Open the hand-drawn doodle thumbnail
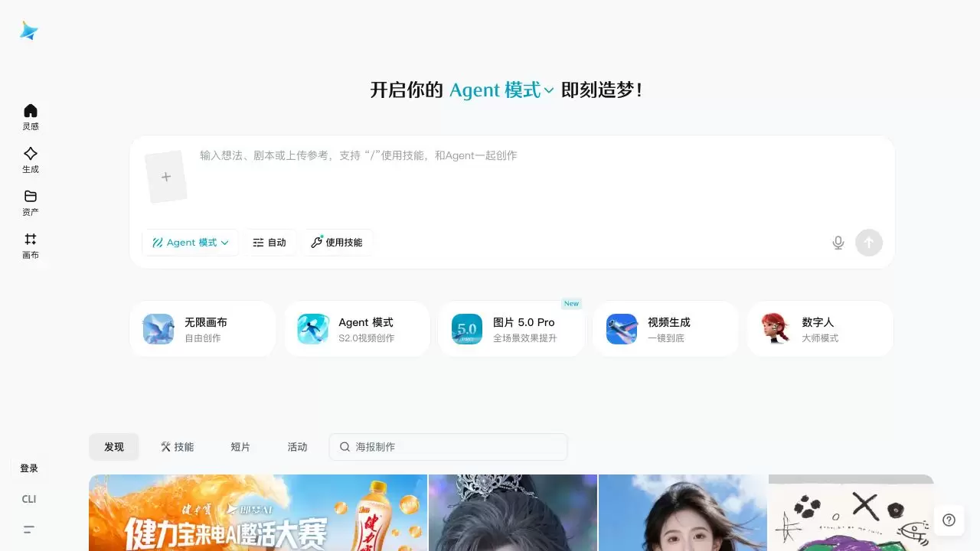The image size is (980, 551). tap(851, 513)
